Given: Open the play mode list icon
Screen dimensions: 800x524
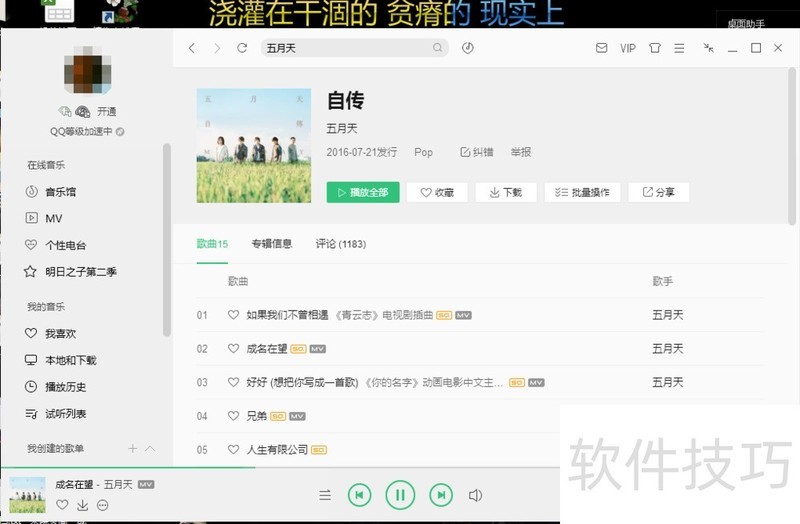Looking at the screenshot, I should click(325, 495).
